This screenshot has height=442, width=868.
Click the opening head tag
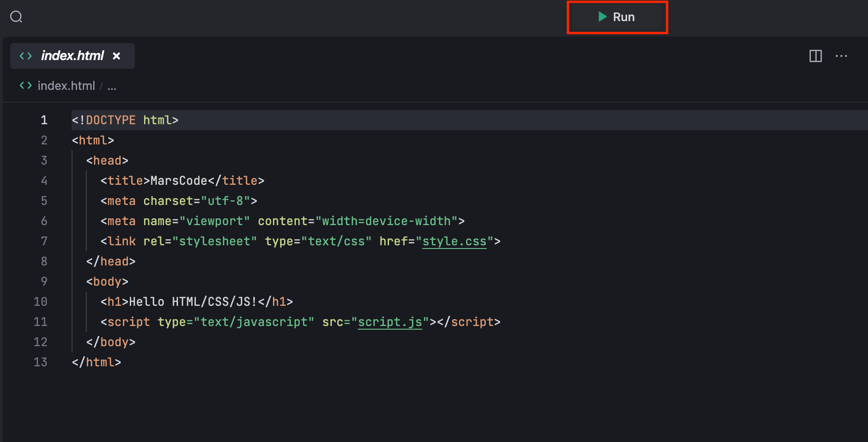(x=107, y=160)
